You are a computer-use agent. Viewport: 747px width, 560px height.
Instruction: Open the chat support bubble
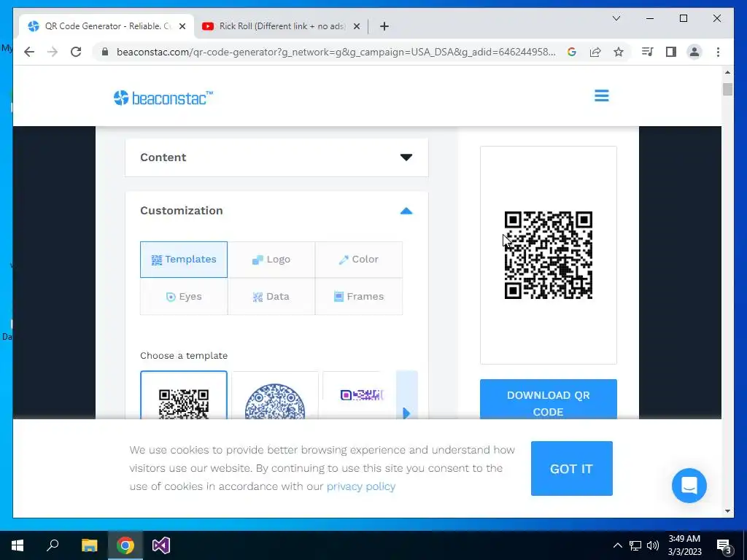(x=689, y=485)
